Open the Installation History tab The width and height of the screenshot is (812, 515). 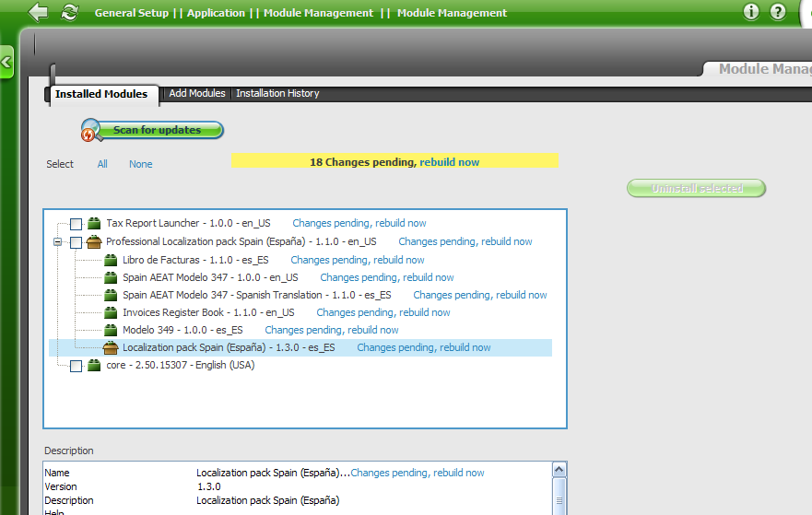(277, 94)
